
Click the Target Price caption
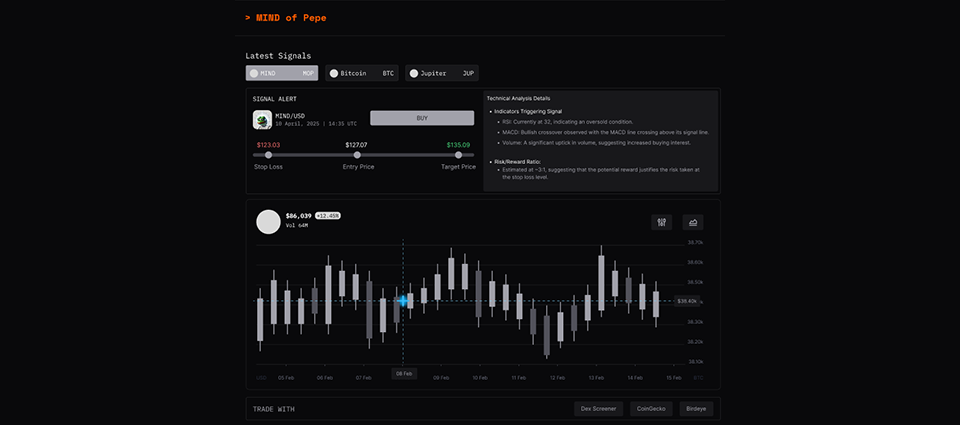459,167
